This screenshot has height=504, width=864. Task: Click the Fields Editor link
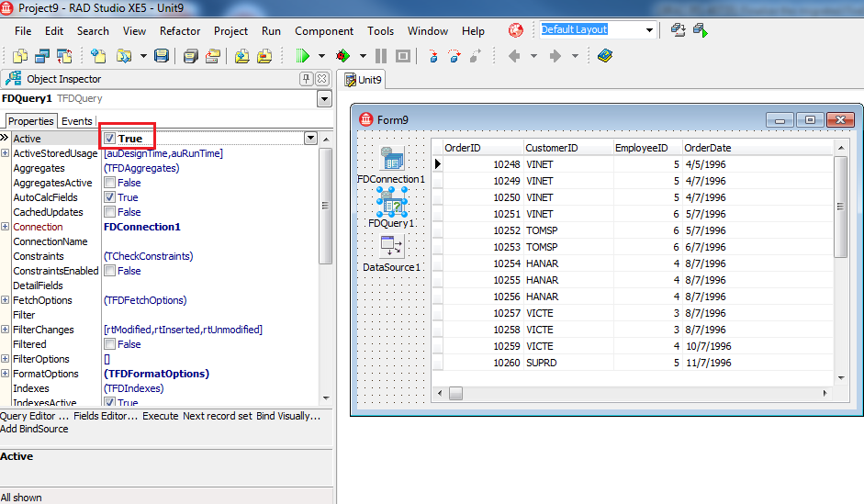[106, 416]
